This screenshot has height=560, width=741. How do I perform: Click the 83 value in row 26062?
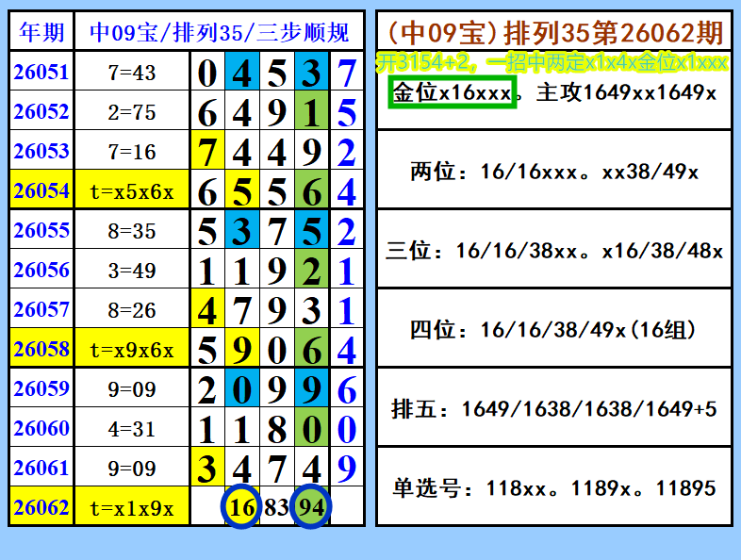pyautogui.click(x=276, y=507)
